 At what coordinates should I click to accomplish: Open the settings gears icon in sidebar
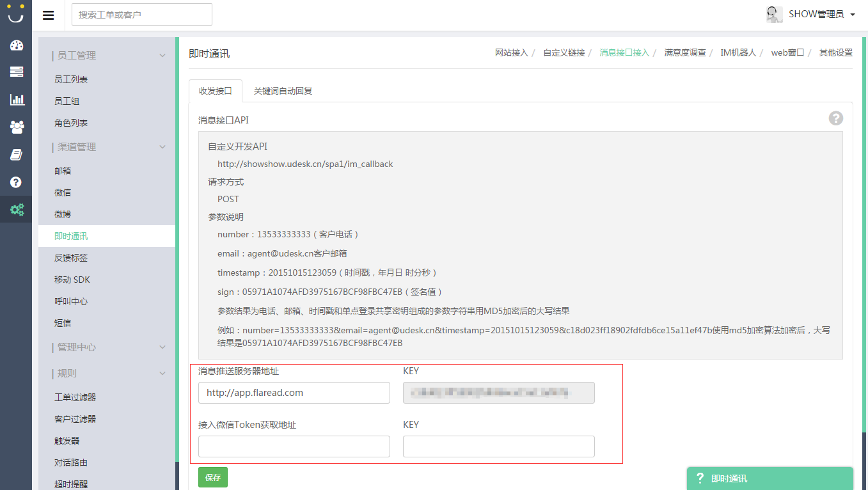click(x=17, y=209)
